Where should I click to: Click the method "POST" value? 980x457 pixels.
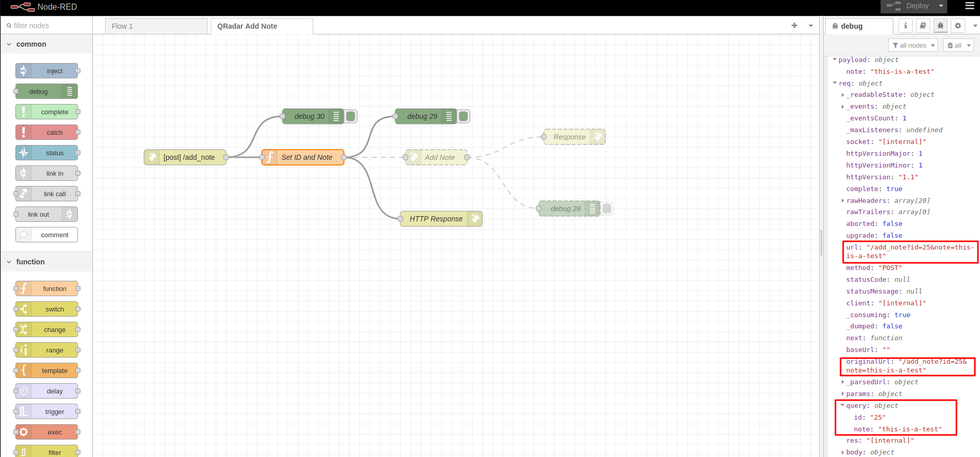pos(890,268)
